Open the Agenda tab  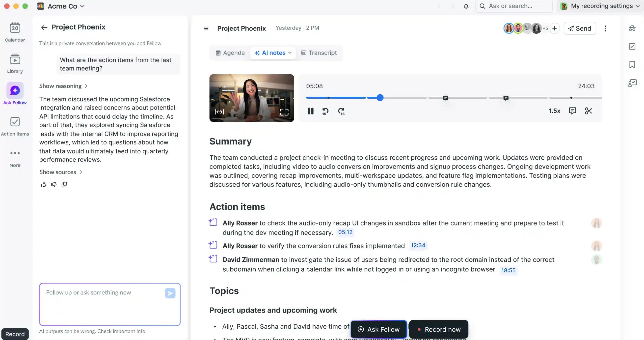230,53
